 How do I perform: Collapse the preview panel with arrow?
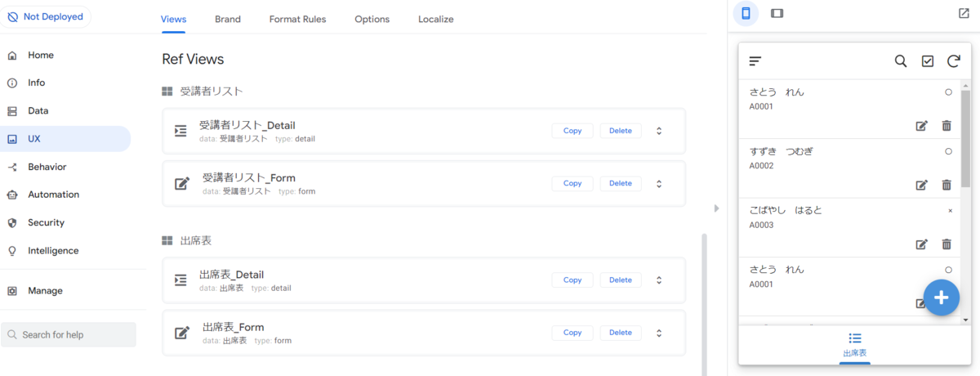pos(716,208)
